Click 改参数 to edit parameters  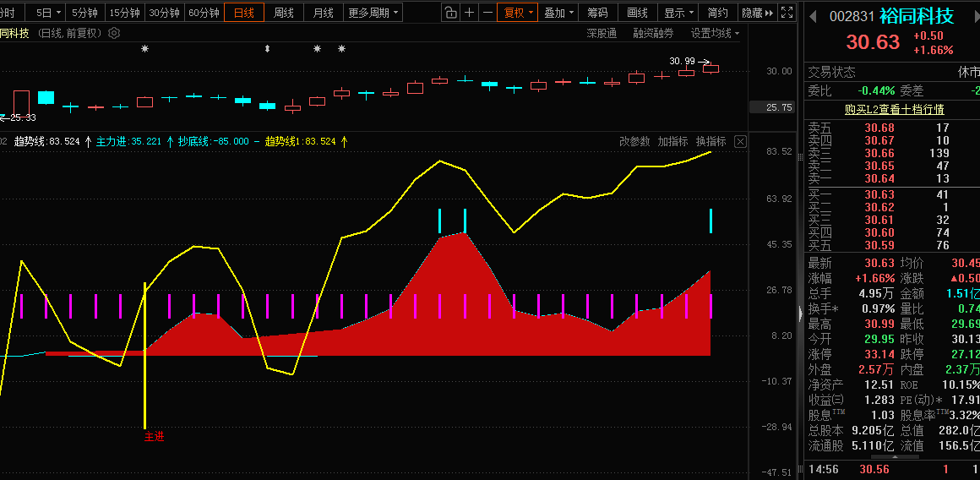point(634,142)
